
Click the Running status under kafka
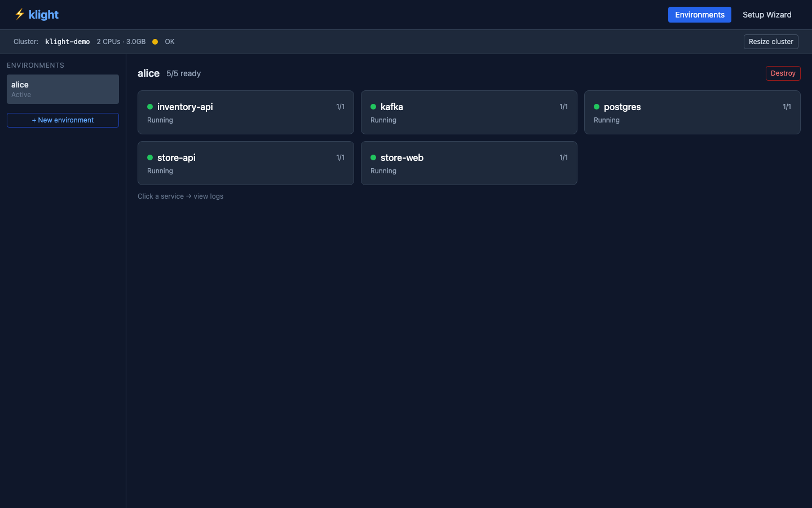[x=383, y=120]
